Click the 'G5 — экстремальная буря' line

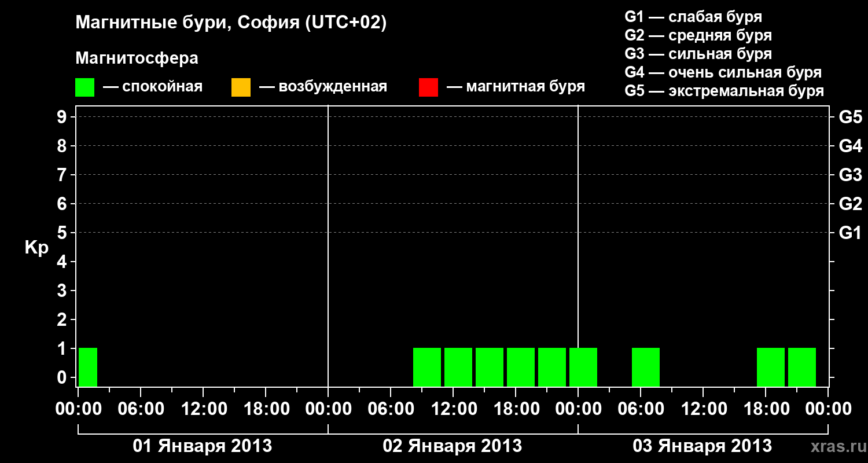(724, 91)
